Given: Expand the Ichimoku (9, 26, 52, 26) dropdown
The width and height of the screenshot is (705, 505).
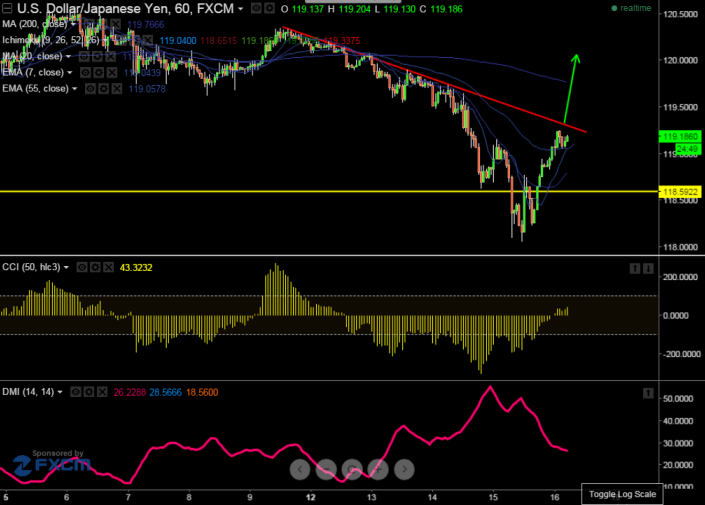Looking at the screenshot, I should coord(106,40).
